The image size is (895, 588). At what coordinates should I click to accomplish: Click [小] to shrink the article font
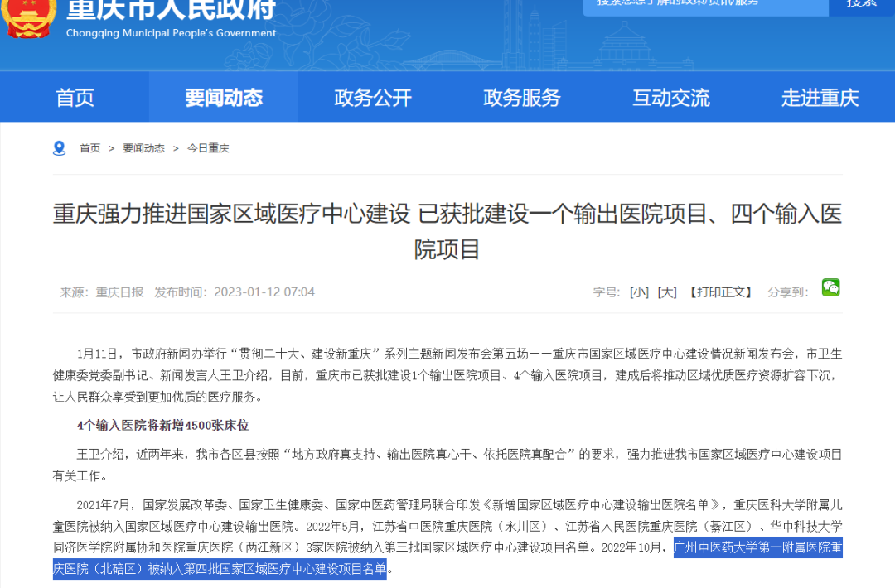[x=641, y=292]
